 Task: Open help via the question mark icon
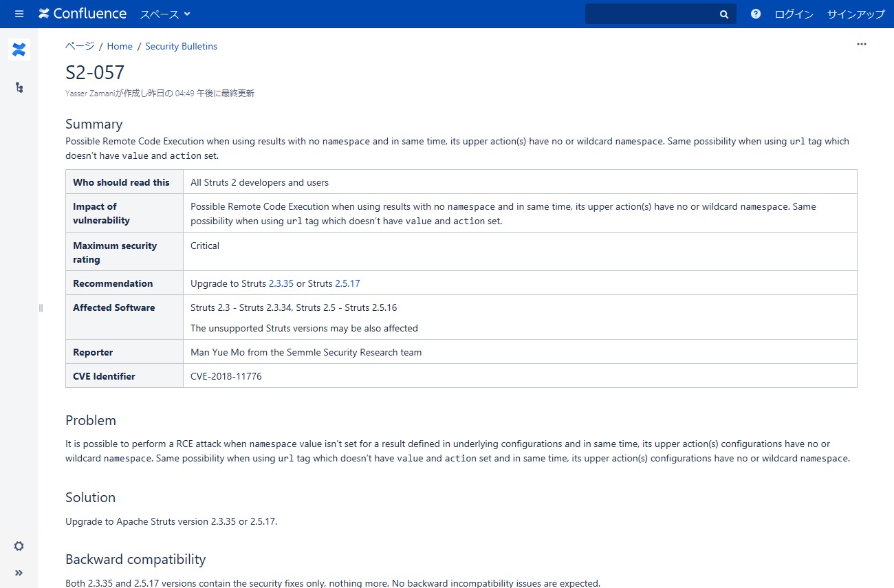click(755, 14)
